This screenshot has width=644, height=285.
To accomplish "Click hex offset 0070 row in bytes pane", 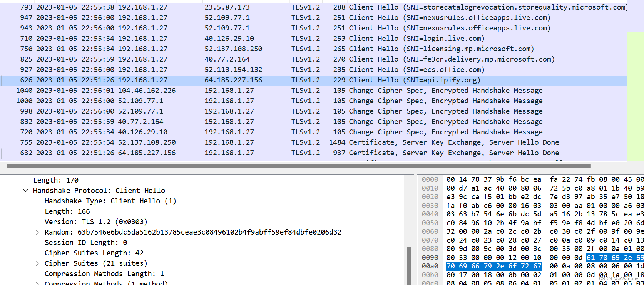I will [x=430, y=240].
